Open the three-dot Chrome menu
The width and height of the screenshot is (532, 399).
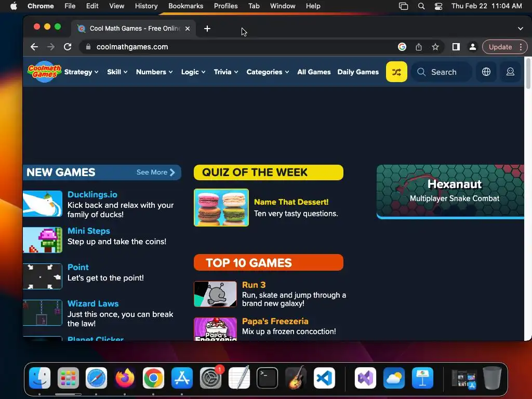pyautogui.click(x=521, y=47)
